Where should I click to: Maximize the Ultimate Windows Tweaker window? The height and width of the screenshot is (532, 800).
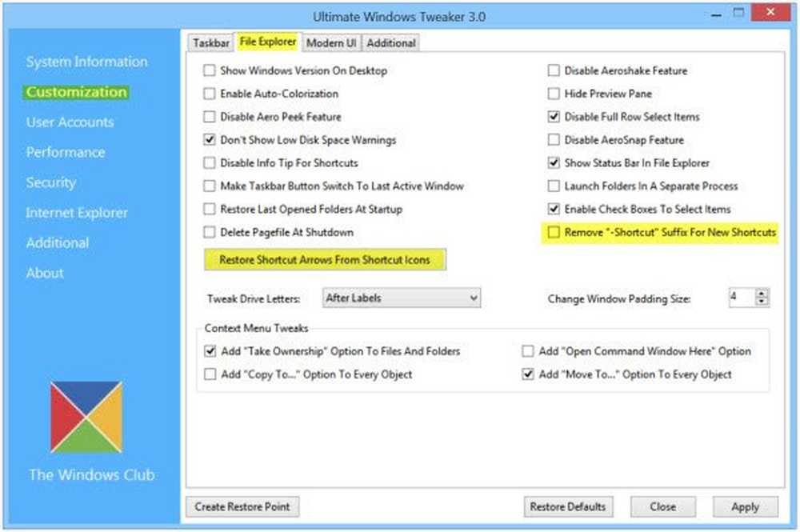point(738,13)
